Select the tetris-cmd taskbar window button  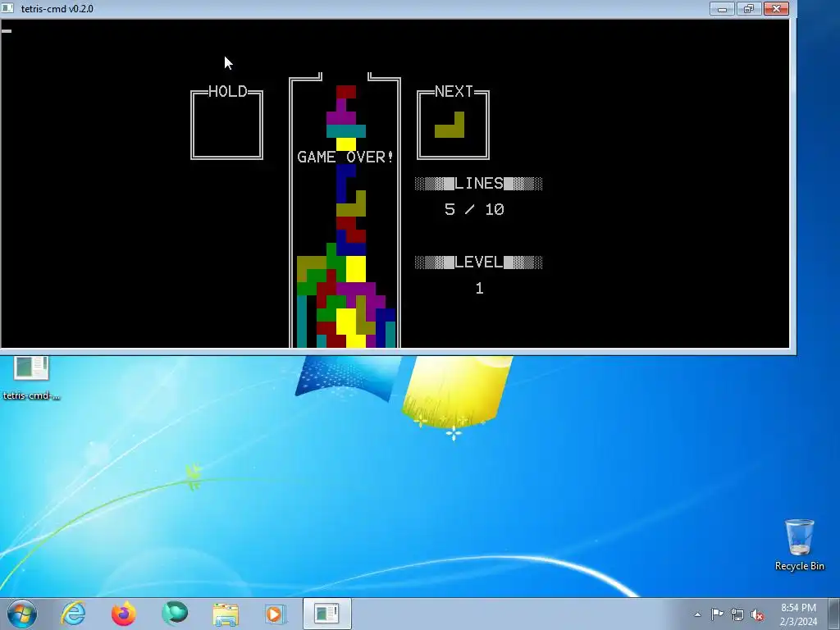(327, 614)
